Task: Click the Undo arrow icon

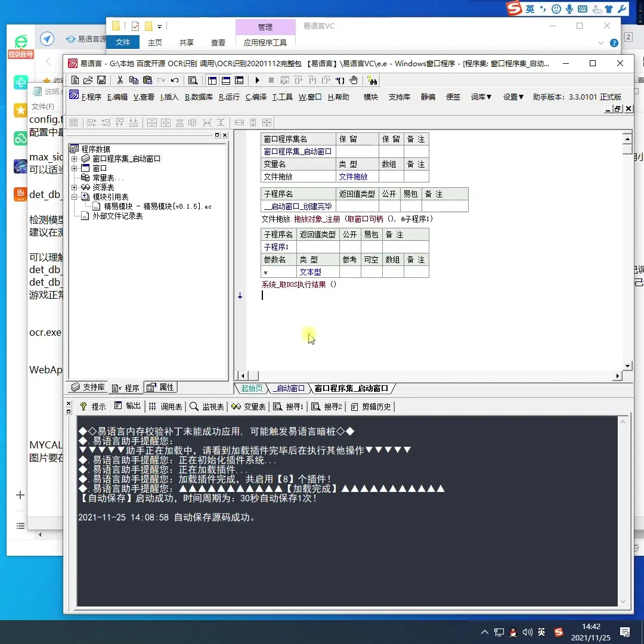Action: (x=175, y=80)
